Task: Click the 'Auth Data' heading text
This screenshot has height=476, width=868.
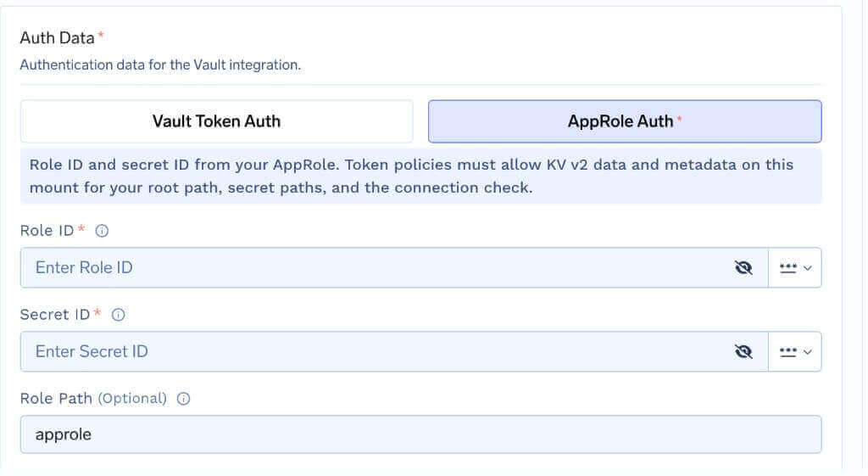Action: (57, 37)
